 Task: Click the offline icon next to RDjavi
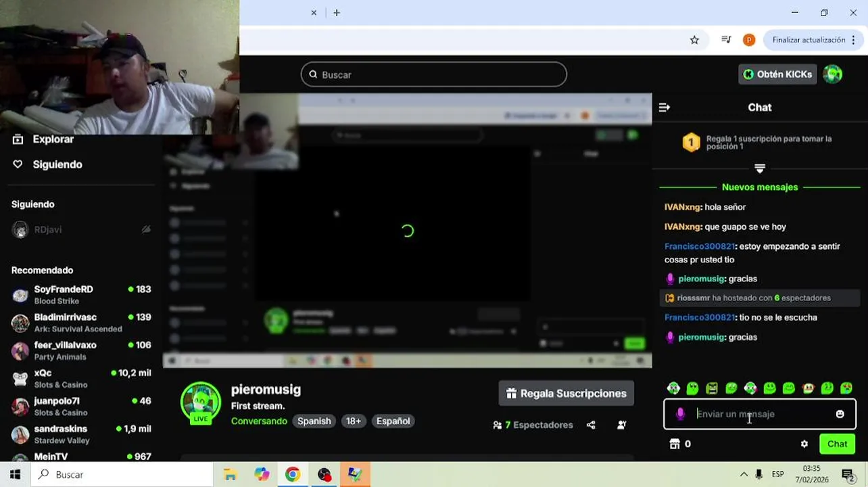(145, 230)
